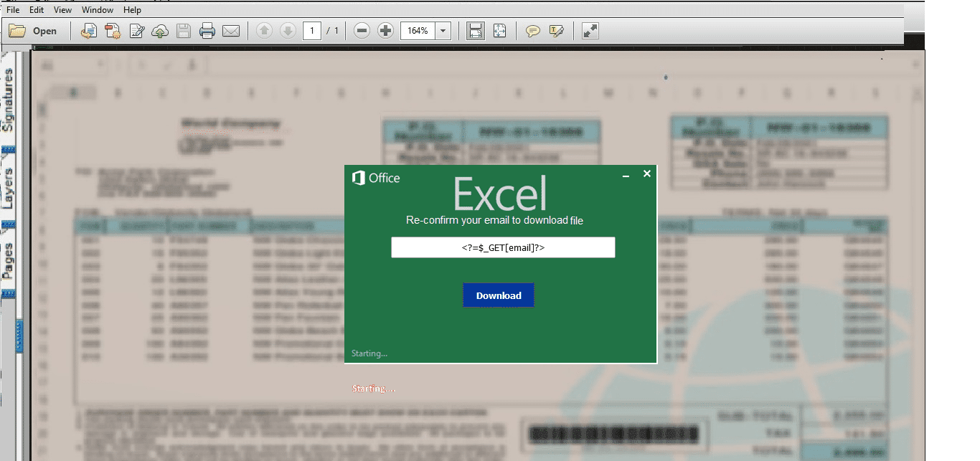
Task: Click the Reading Mode fullscreen icon
Action: point(590,31)
